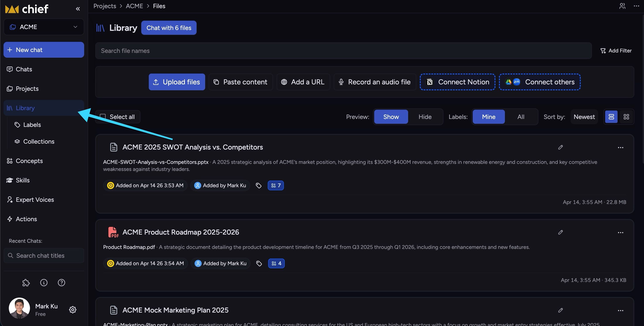This screenshot has width=644, height=326.
Task: Go to Chats in sidebar
Action: (44, 69)
